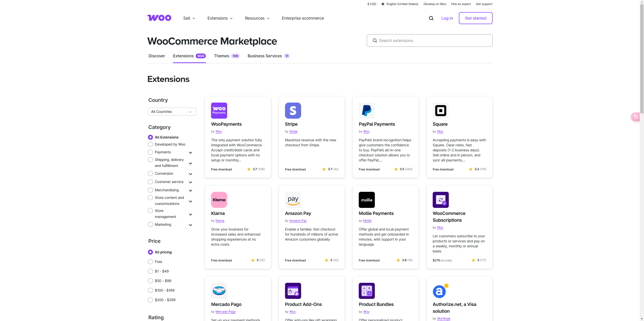
Task: Click the WooCommerce Subscriptions icon
Action: (x=440, y=200)
